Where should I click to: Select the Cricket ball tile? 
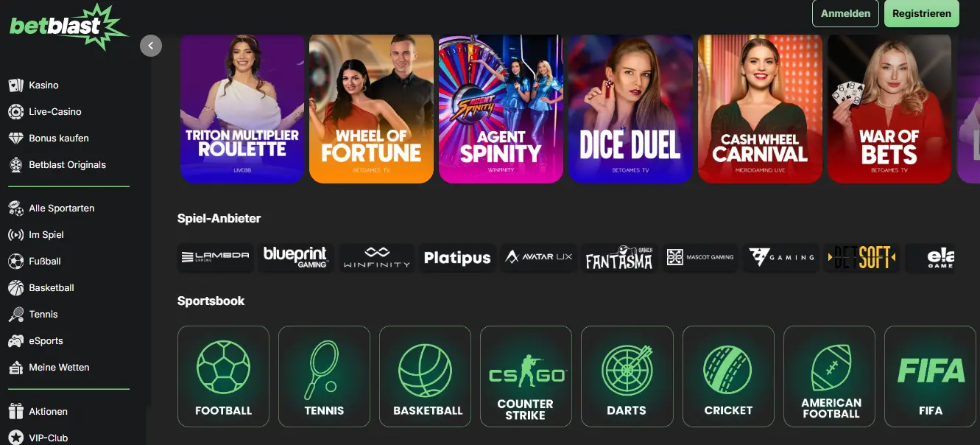tap(728, 376)
